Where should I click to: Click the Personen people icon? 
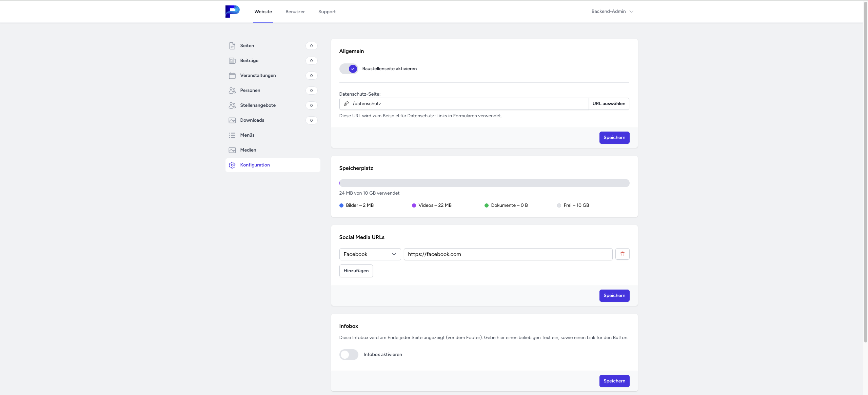tap(232, 91)
